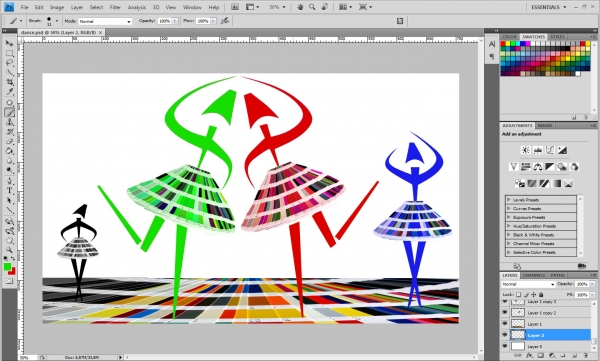Toggle lock all padlock

(541, 294)
